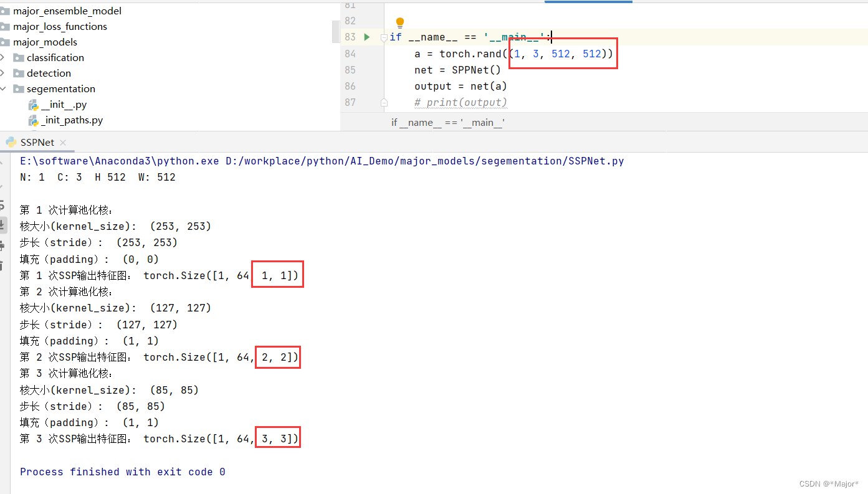Click line number 87 in the gutter
The image size is (868, 494).
coord(350,102)
